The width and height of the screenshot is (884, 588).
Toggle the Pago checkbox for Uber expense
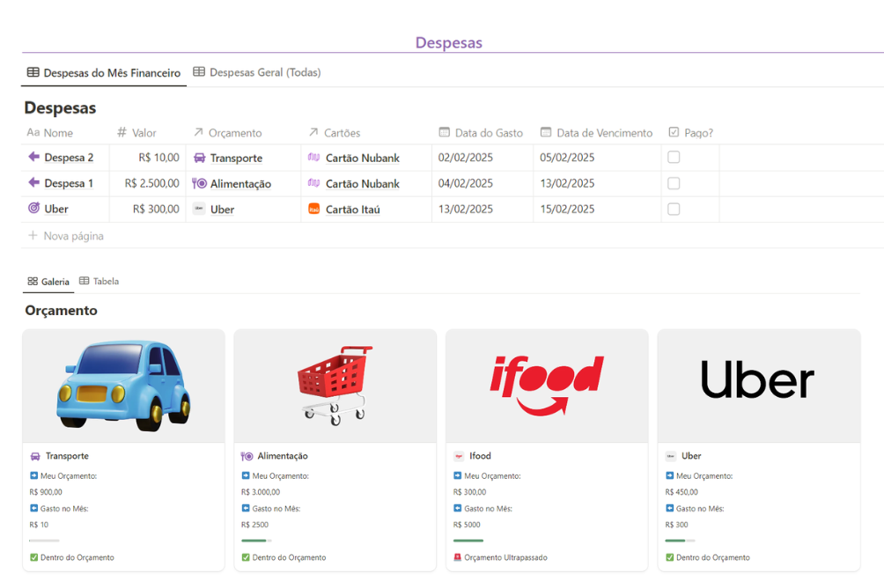pyautogui.click(x=674, y=209)
